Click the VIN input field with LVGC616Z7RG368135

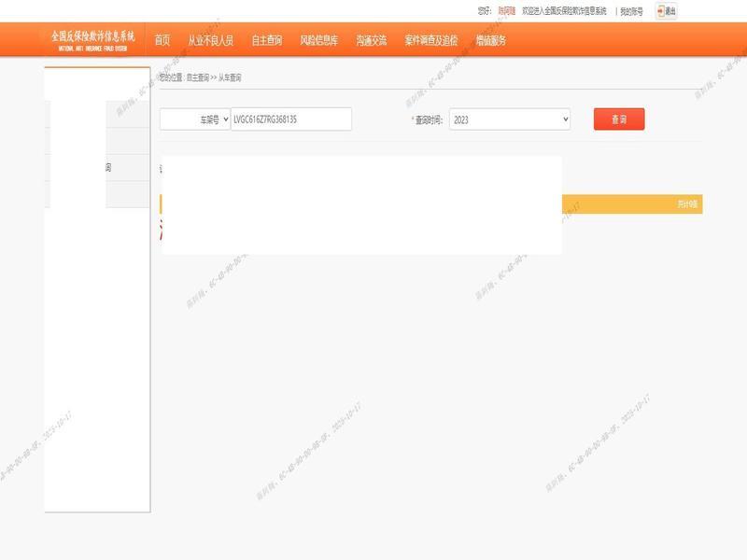pyautogui.click(x=290, y=119)
